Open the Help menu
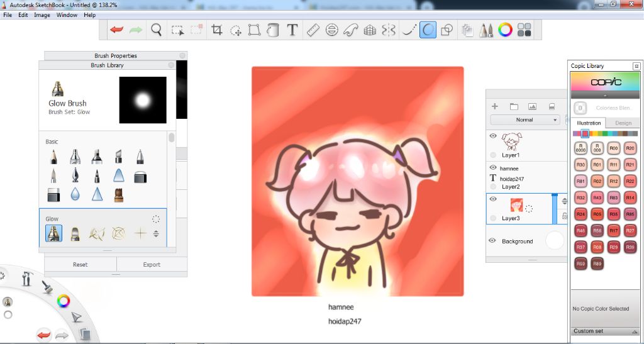Viewport: 644px width, 344px height. click(89, 14)
